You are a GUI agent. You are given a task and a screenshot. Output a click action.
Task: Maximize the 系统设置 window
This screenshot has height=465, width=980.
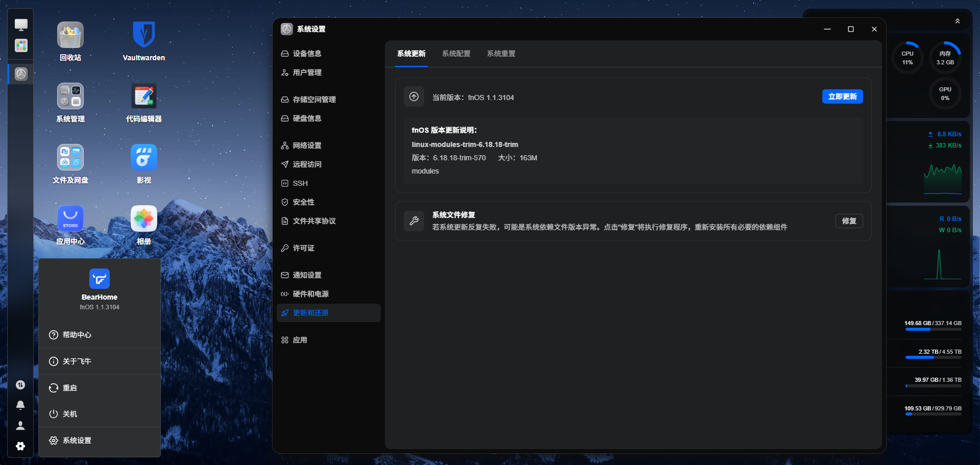(x=851, y=29)
